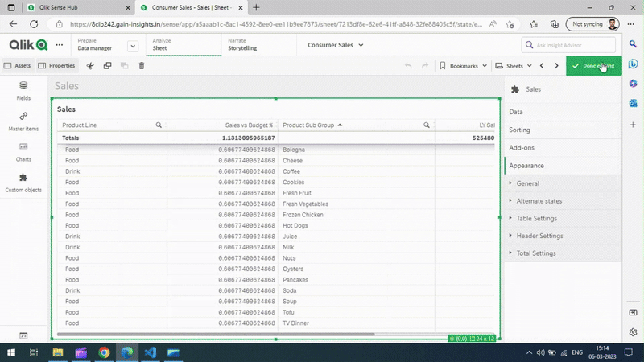Open Appearance properties section
The width and height of the screenshot is (644, 362).
pos(563,166)
